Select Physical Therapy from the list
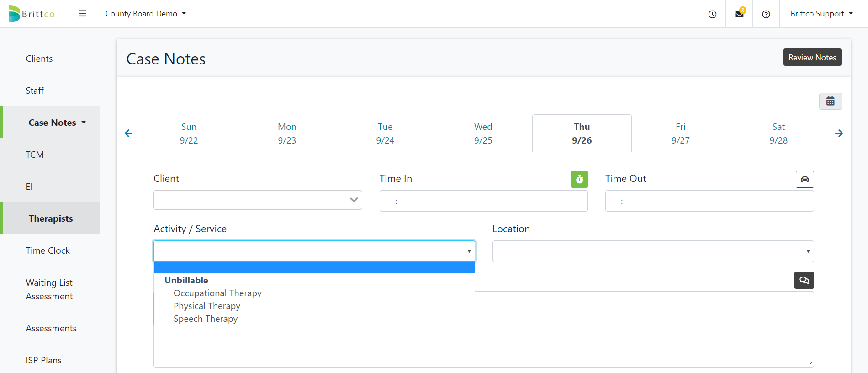Screen dimensions: 868x373 pos(207,306)
